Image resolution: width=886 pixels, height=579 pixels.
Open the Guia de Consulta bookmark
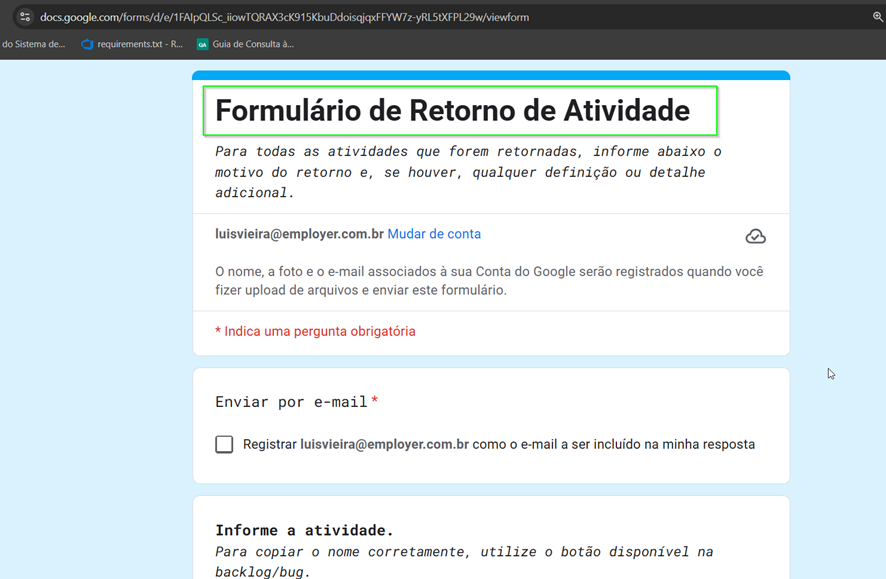point(245,44)
